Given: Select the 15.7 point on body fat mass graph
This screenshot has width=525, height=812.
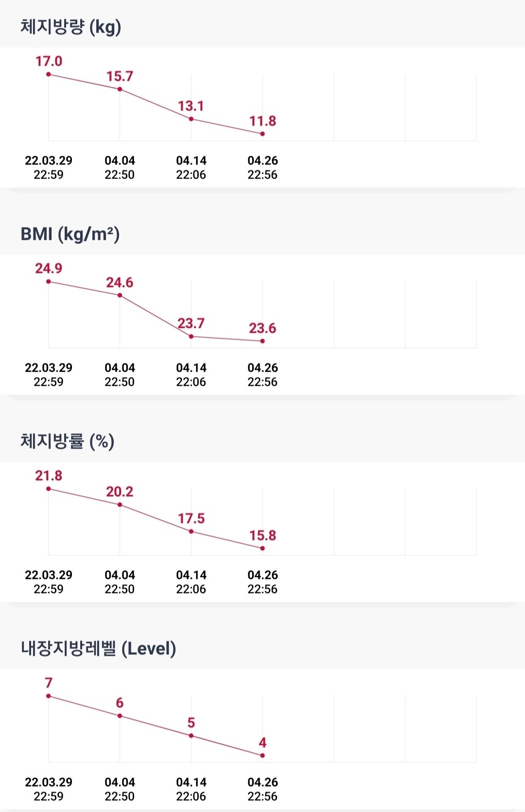Looking at the screenshot, I should click(120, 89).
